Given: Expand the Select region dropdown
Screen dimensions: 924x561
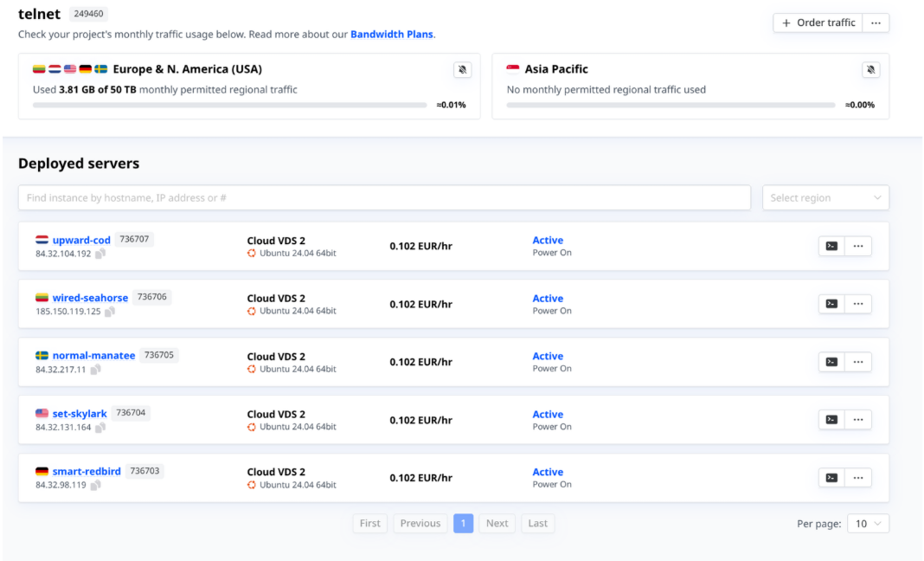Looking at the screenshot, I should [825, 197].
